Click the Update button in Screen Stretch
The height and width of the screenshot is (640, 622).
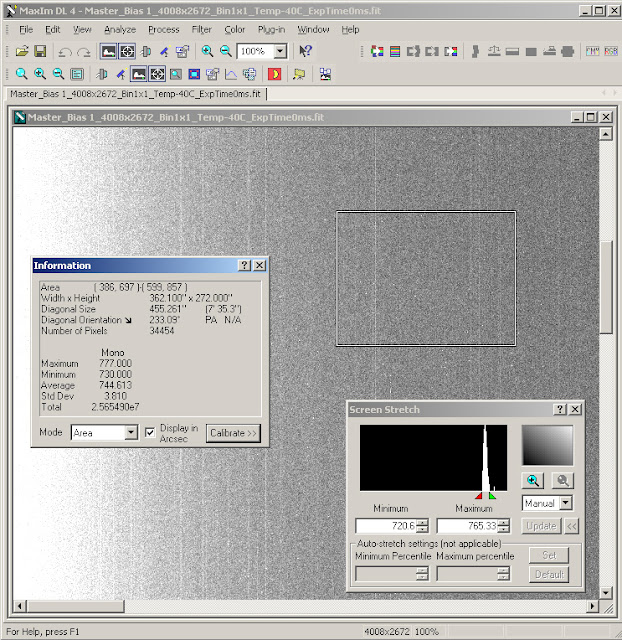pyautogui.click(x=541, y=526)
